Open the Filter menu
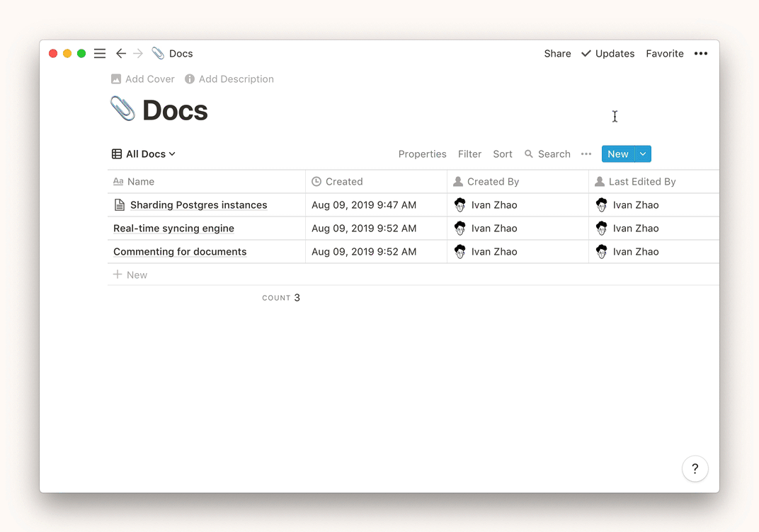 (469, 154)
